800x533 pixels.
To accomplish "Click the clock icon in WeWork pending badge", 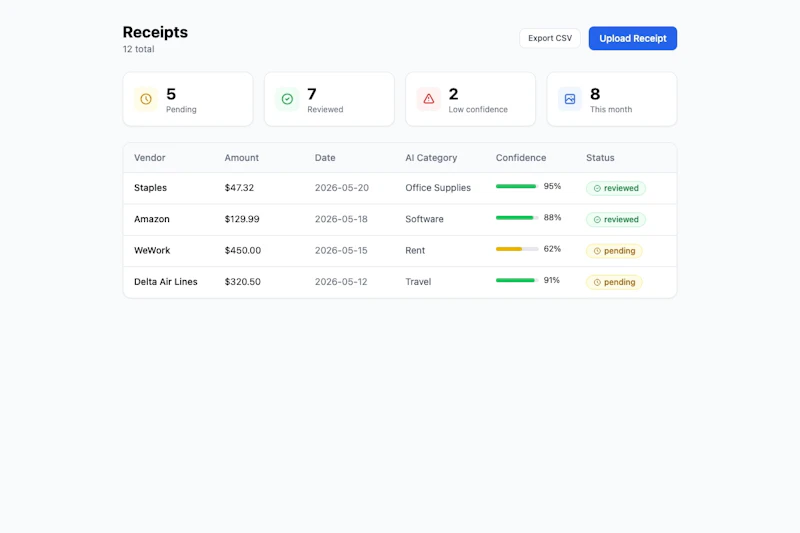I will click(x=597, y=251).
